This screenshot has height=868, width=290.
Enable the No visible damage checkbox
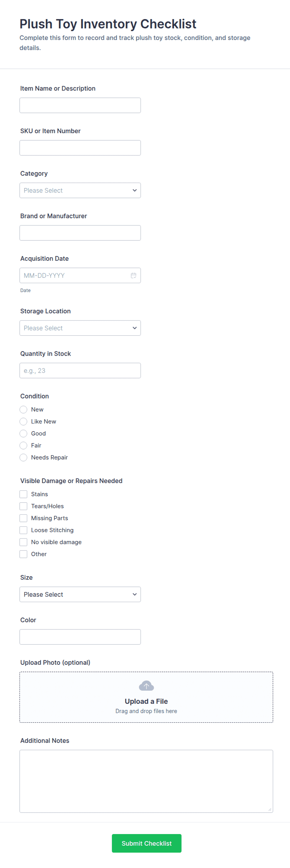pyautogui.click(x=23, y=542)
